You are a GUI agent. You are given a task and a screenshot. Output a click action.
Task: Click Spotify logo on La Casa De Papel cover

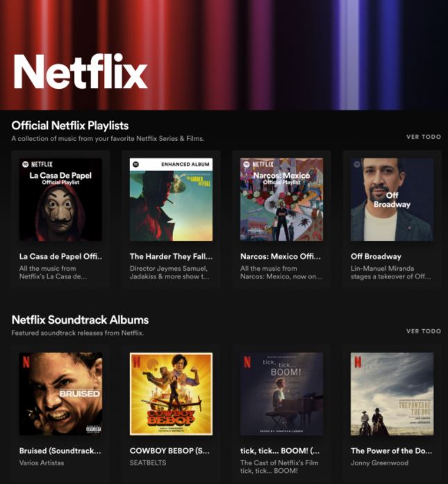[25, 164]
